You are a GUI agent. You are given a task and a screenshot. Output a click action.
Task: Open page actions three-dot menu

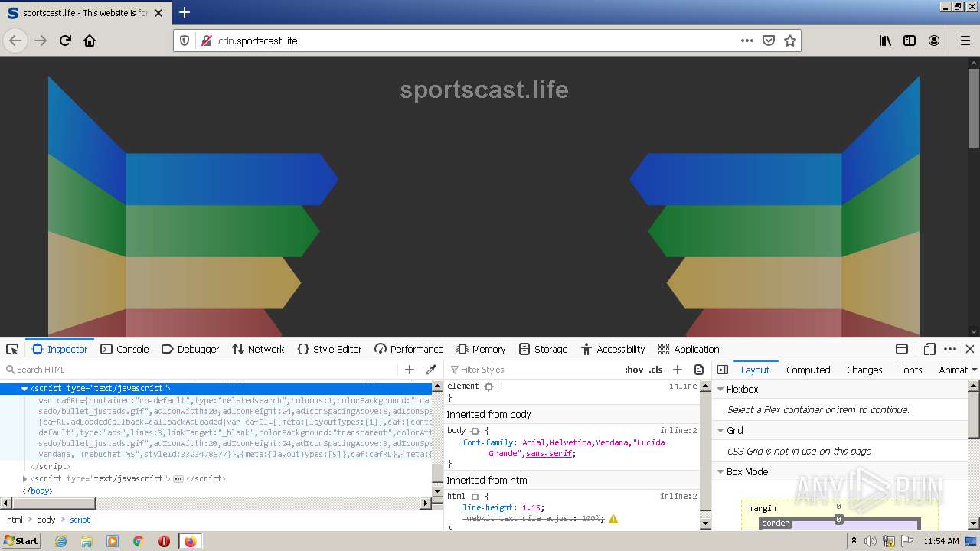(747, 41)
